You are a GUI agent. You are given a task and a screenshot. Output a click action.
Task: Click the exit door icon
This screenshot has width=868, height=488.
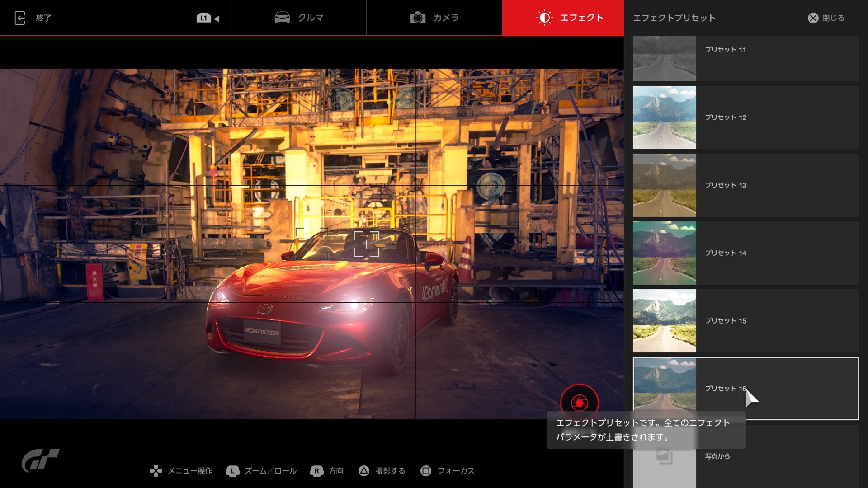click(20, 18)
